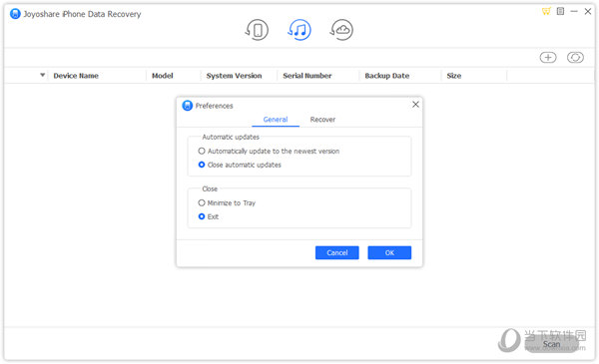Screen dimensions: 599x364
Task: Open the main menu icon in title bar
Action: [560, 11]
